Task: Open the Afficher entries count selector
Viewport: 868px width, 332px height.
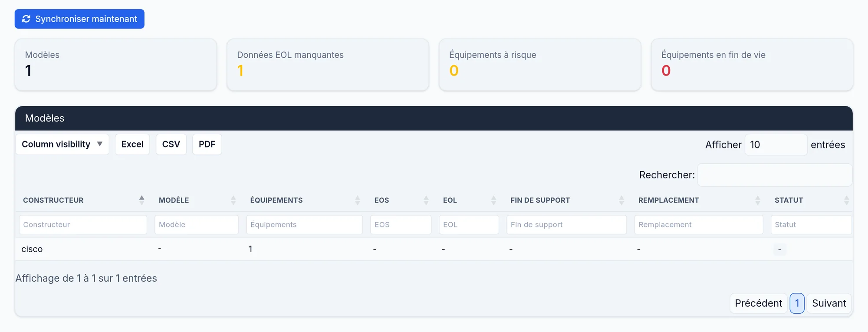Action: [776, 145]
